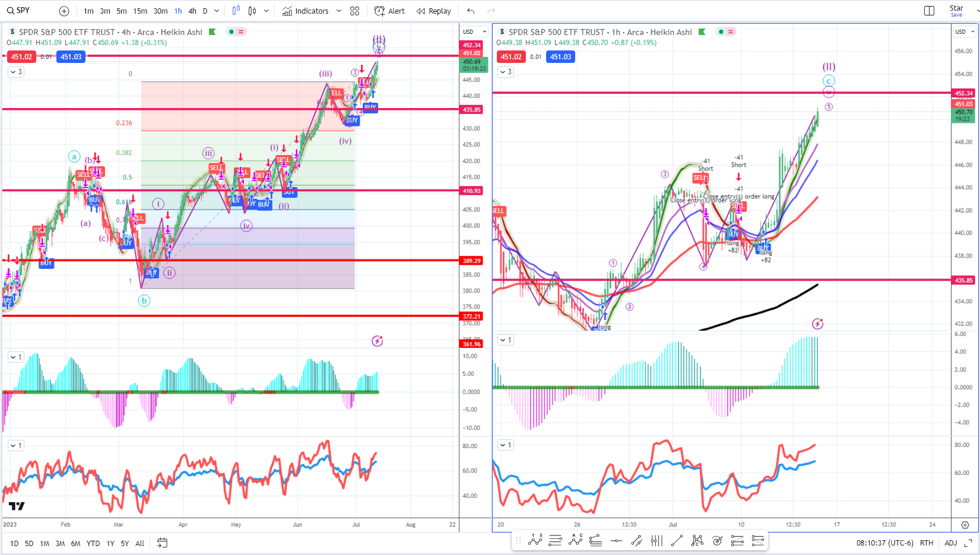Toggle ADJ dividend adjustment
This screenshot has width=980, height=555.
(950, 543)
